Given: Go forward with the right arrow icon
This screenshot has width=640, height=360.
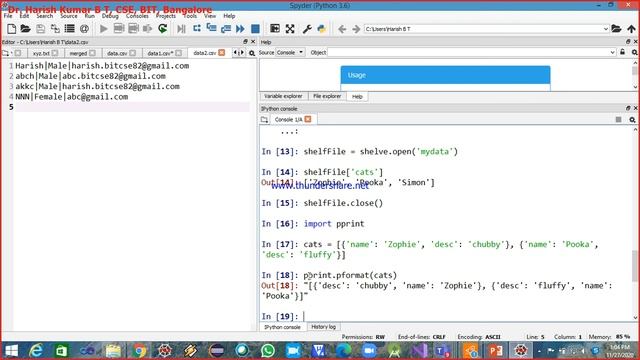Looking at the screenshot, I should pos(356,29).
